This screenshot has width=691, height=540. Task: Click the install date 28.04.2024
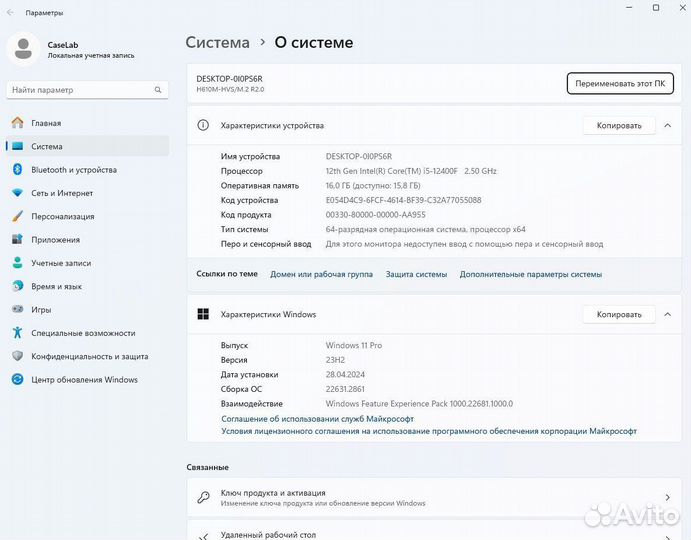point(345,374)
